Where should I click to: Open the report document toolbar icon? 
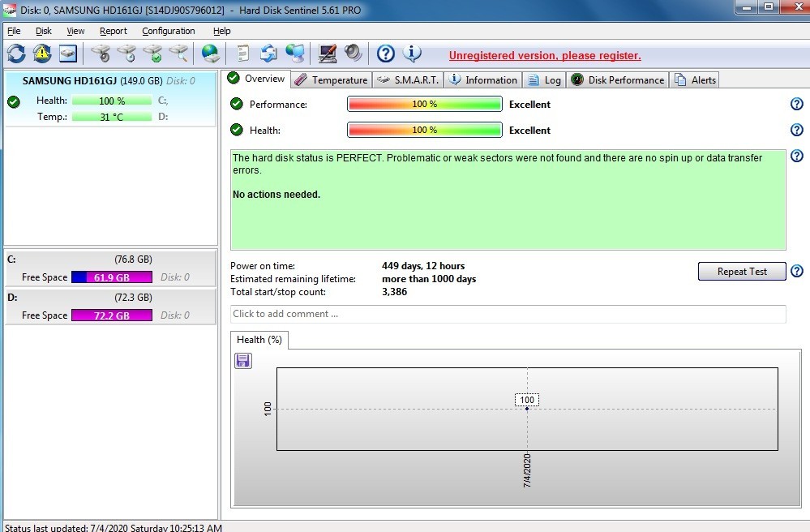click(242, 54)
